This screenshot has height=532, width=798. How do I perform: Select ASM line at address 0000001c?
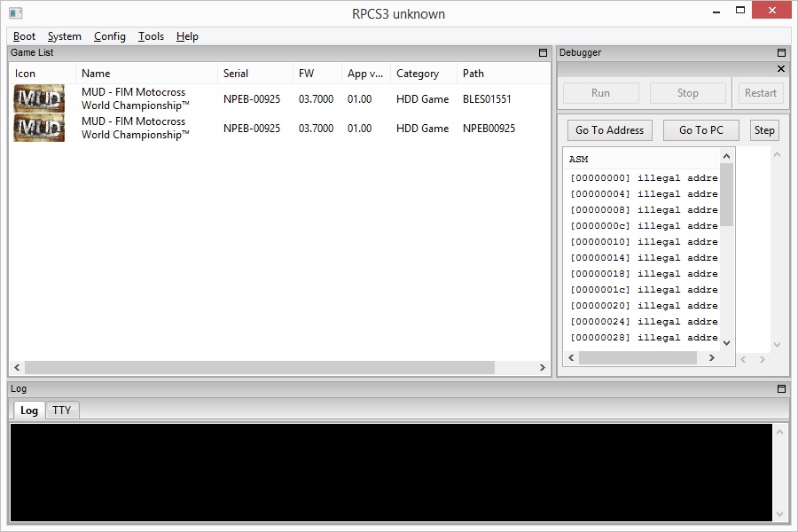click(644, 290)
